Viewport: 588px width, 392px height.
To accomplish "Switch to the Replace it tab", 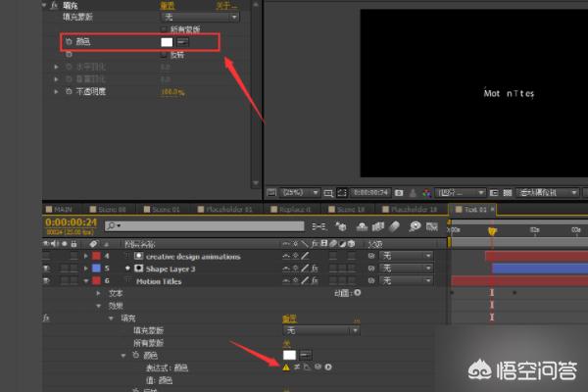I will click(293, 209).
